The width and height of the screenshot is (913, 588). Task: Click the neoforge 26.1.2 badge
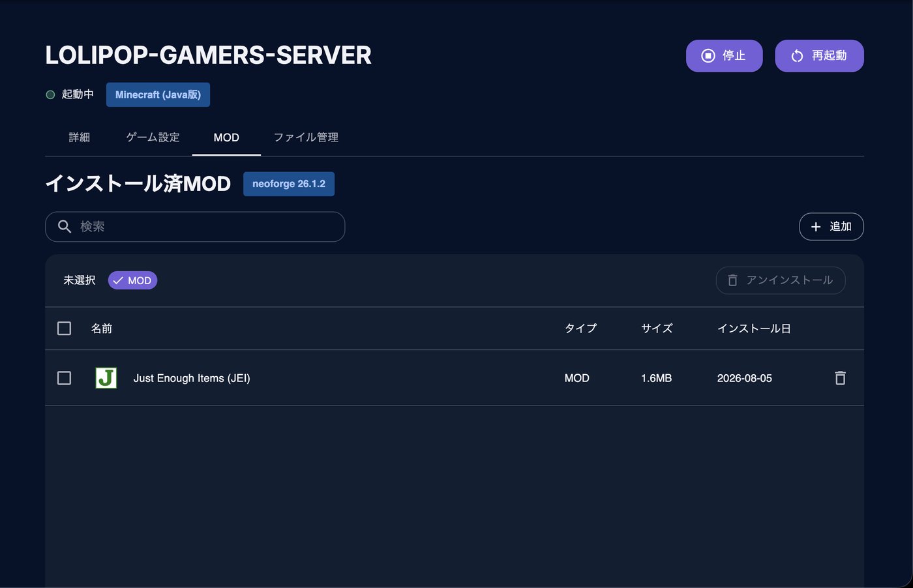click(x=289, y=184)
